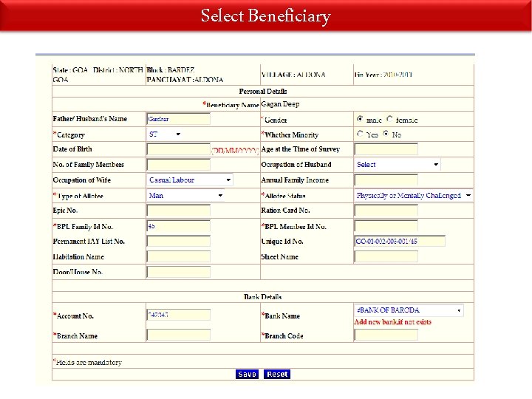Choose No for Whether Minority
This screenshot has width=532, height=399.
386,134
